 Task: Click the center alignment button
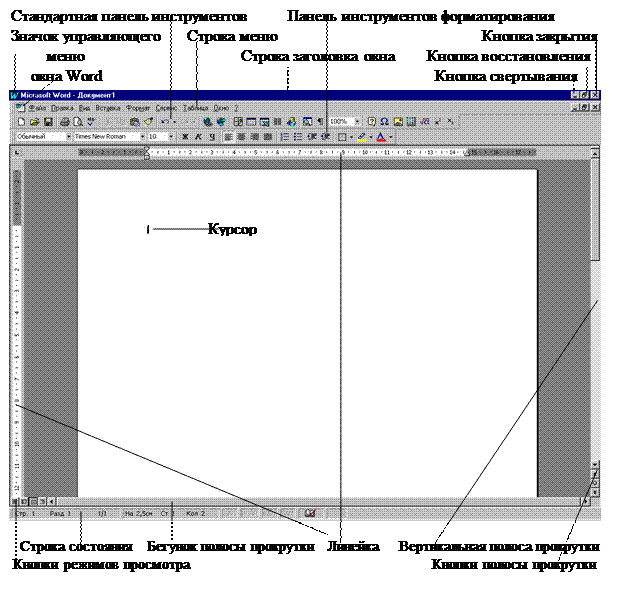[x=242, y=136]
